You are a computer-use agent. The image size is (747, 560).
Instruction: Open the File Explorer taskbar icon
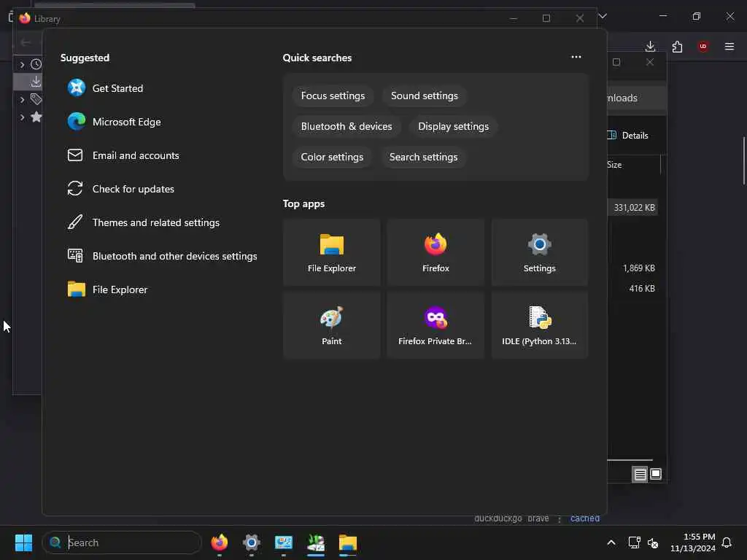point(348,542)
